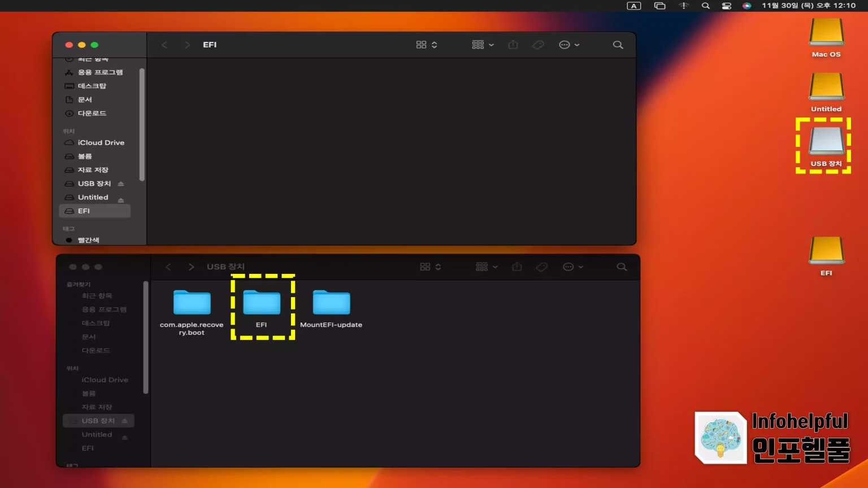This screenshot has height=488, width=868.
Task: Click the search icon in EFI window
Action: 618,45
